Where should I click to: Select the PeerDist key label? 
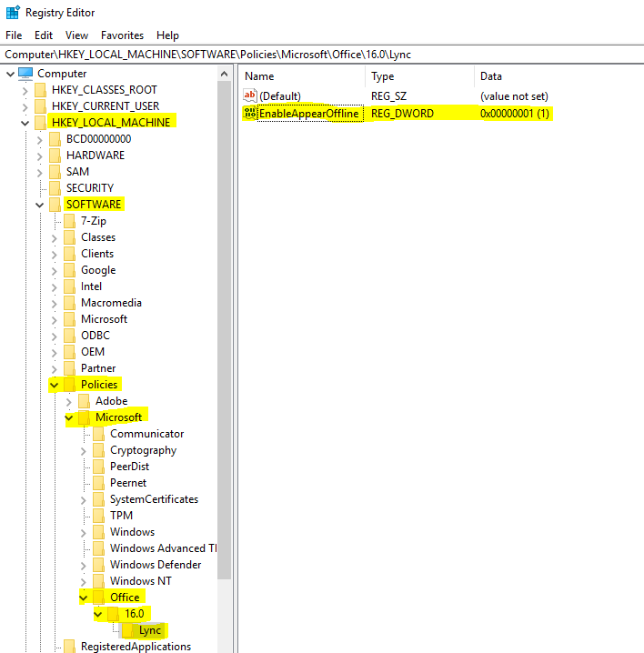pos(129,467)
